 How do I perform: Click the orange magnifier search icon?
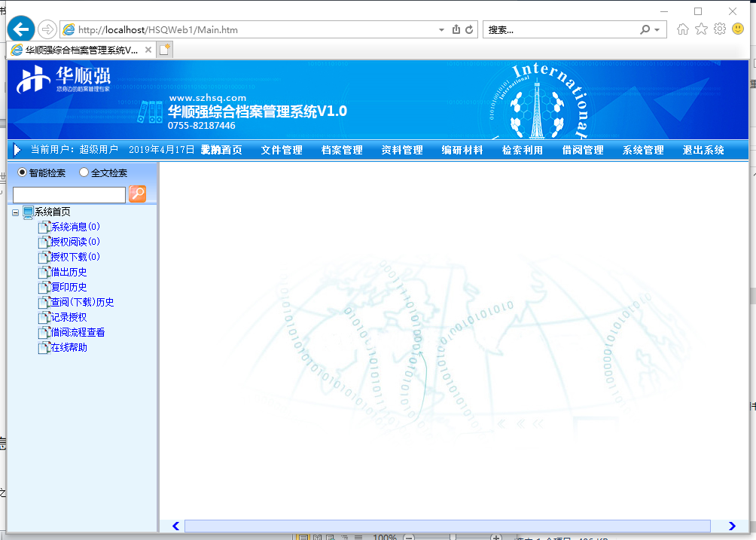click(137, 194)
